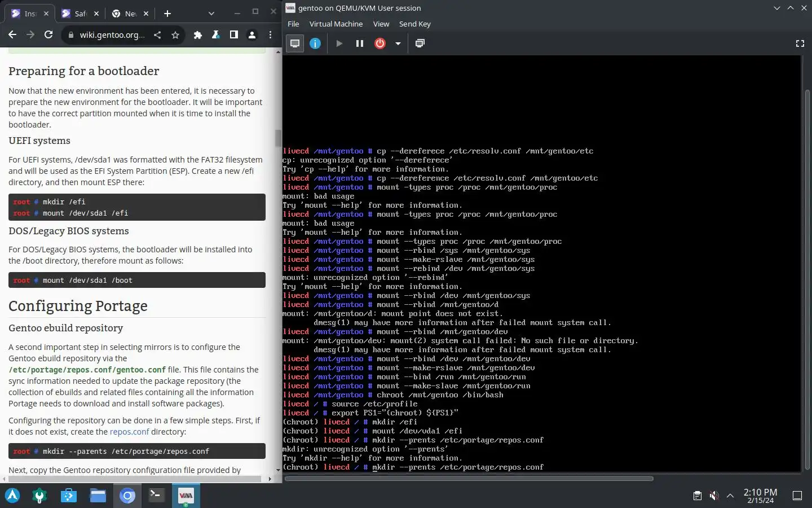Open the browser profile icon
The width and height of the screenshot is (812, 508).
coord(252,35)
